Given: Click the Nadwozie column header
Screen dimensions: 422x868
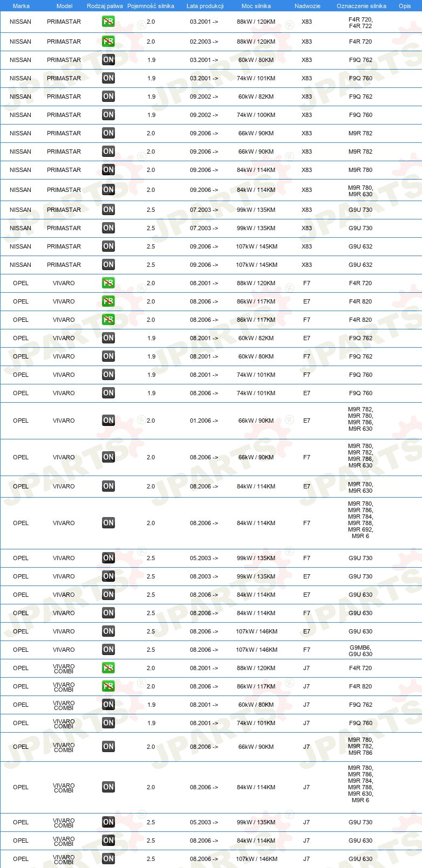Looking at the screenshot, I should tap(308, 6).
